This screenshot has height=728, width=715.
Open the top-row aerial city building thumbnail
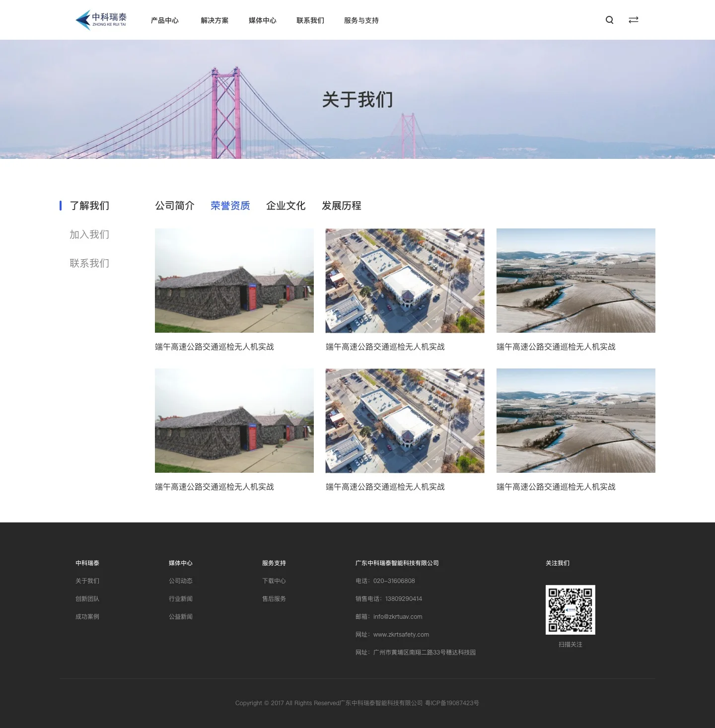[405, 281]
